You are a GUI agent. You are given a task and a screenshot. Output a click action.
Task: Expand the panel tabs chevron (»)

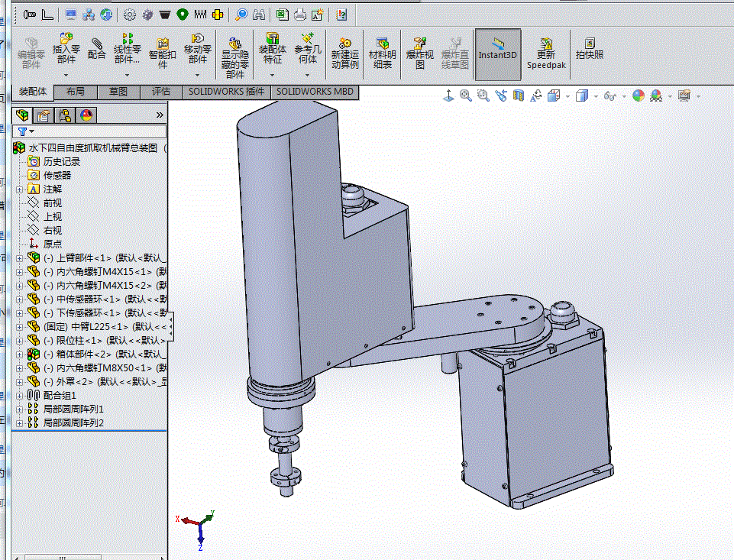[160, 115]
